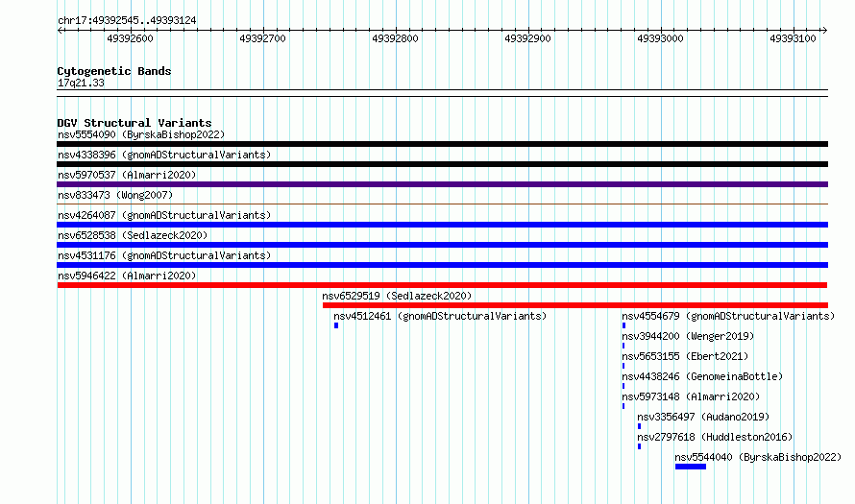Click ruler position 49393100

click(793, 38)
